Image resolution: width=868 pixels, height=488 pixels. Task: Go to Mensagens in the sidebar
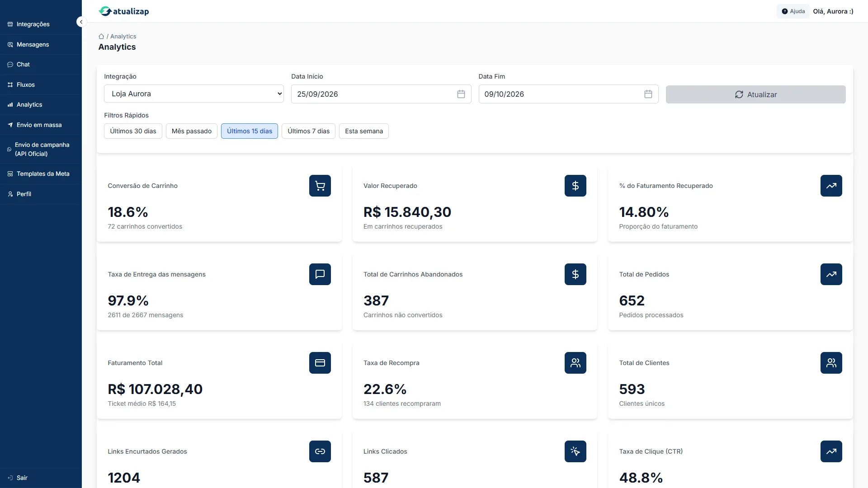click(x=41, y=45)
